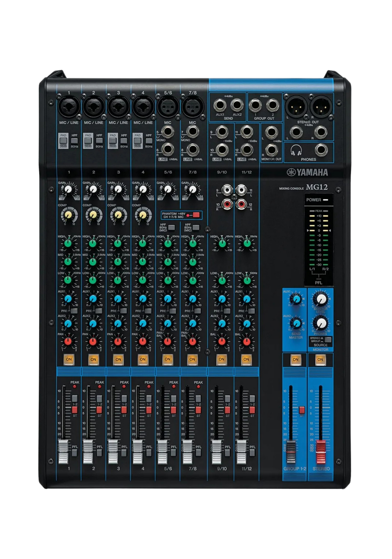Activate the PFL button on channel 1
Viewport: 392px width, 559px height.
pos(74,453)
